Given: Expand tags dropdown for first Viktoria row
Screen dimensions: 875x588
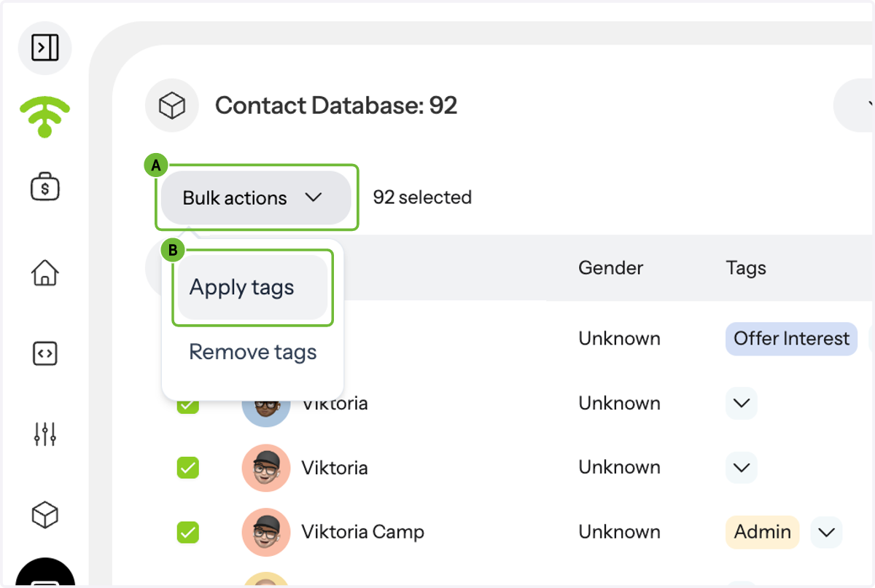Looking at the screenshot, I should [742, 403].
